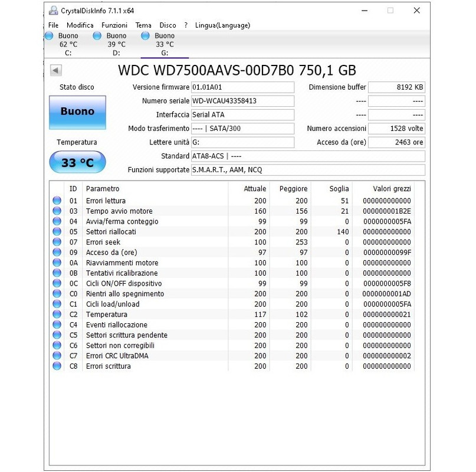The width and height of the screenshot is (476, 472).
Task: Click the raw value 000000000002
Action: point(387,356)
